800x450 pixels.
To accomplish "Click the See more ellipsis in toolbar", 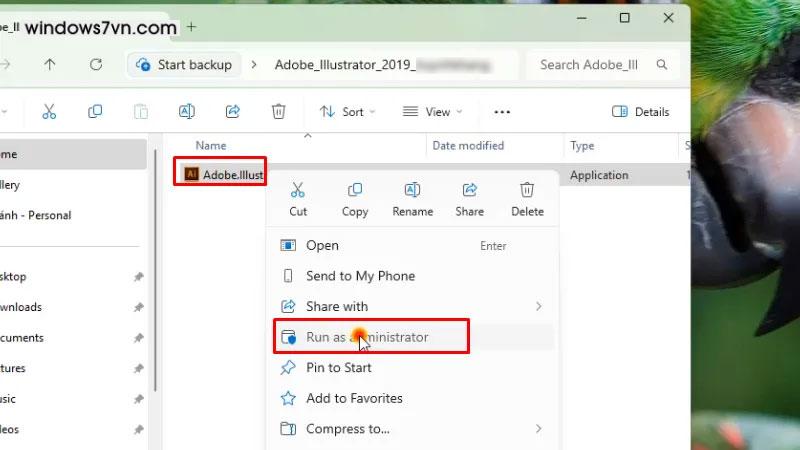I will click(502, 112).
